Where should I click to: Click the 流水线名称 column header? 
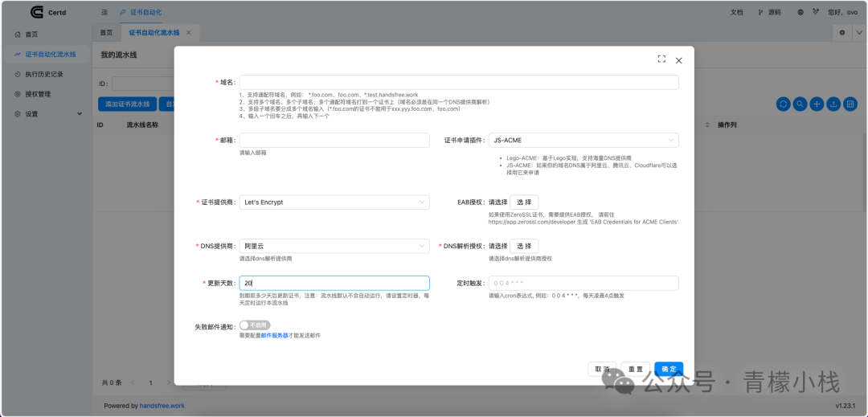143,125
